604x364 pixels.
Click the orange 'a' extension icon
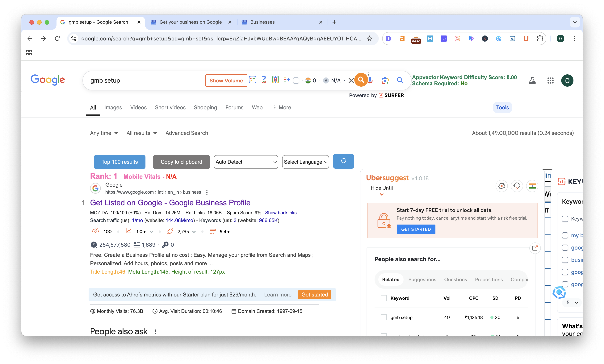point(402,39)
